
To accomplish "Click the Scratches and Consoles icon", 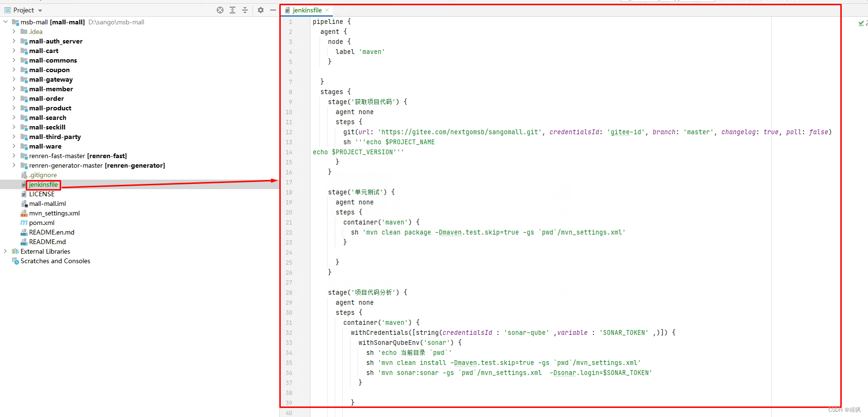I will pos(15,261).
